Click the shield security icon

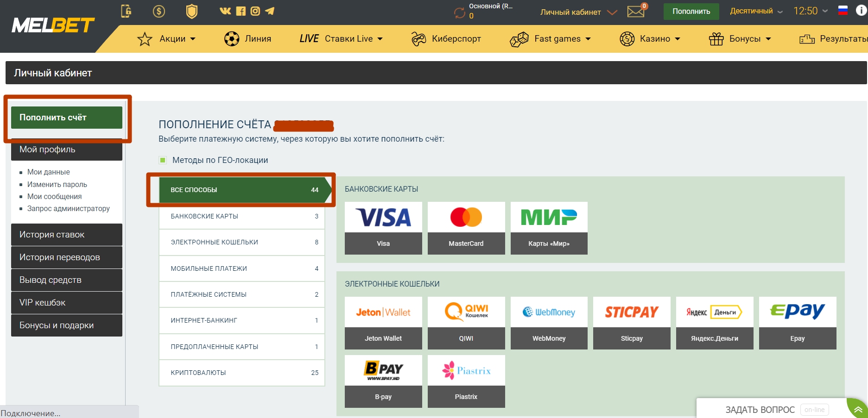191,11
